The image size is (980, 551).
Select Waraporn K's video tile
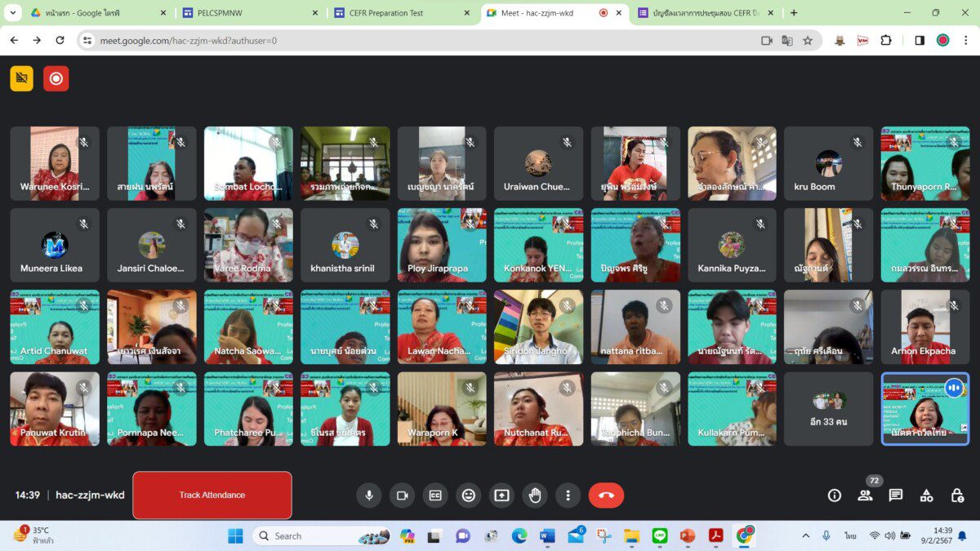pyautogui.click(x=442, y=409)
